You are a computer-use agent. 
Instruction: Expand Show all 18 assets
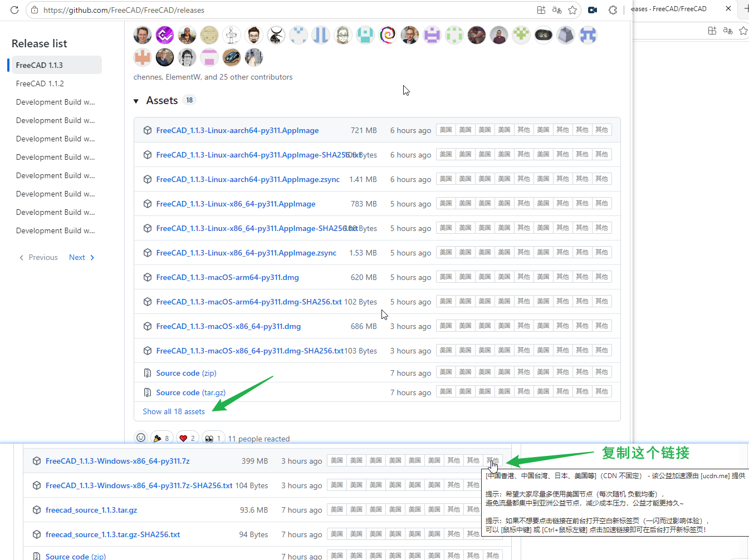point(174,411)
